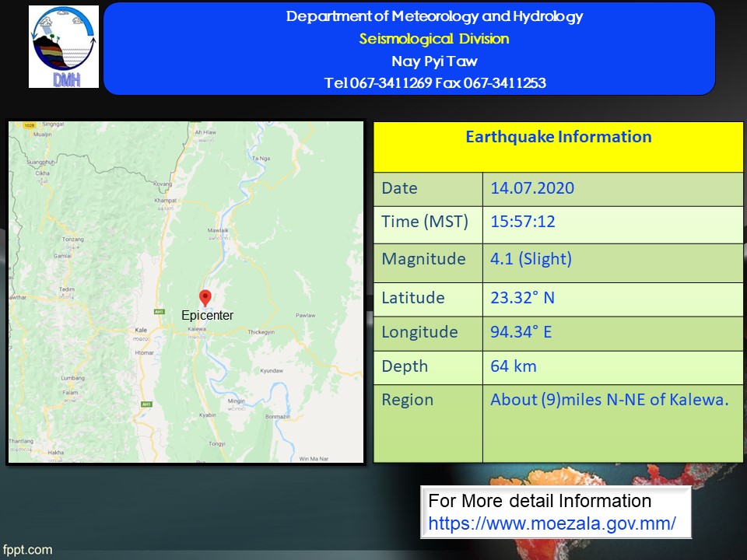Click the 'Date' row label
Image resolution: width=747 pixels, height=560 pixels.
tap(399, 188)
